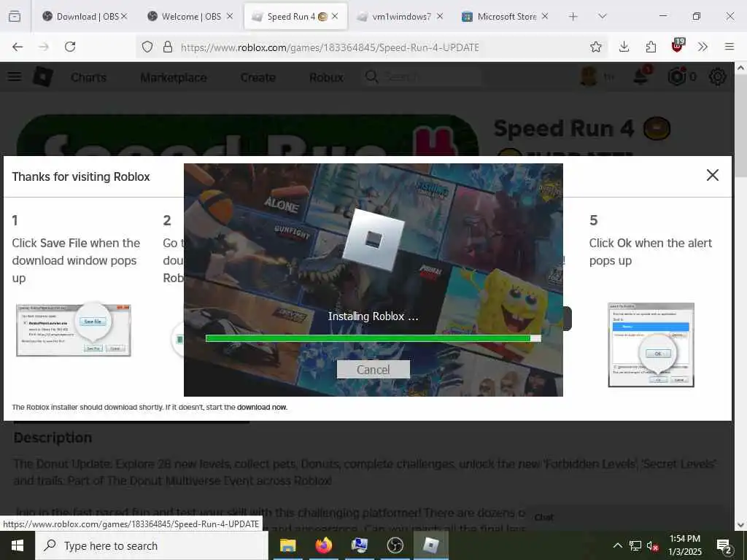The height and width of the screenshot is (560, 747).
Task: Open the Create page
Action: (x=258, y=77)
